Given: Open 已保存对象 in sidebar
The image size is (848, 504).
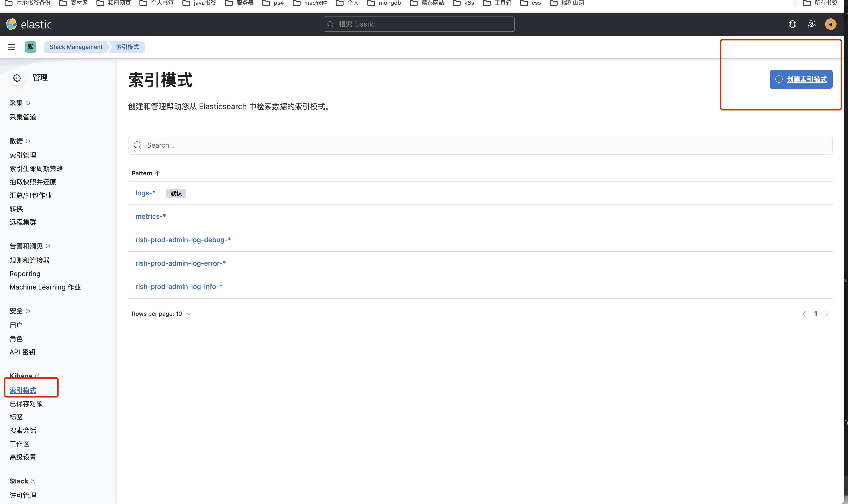Looking at the screenshot, I should point(26,403).
